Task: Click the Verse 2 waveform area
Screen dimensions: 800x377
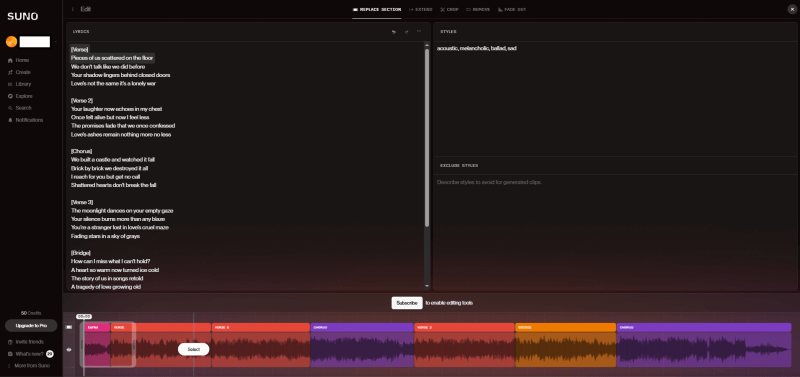Action: [x=261, y=349]
